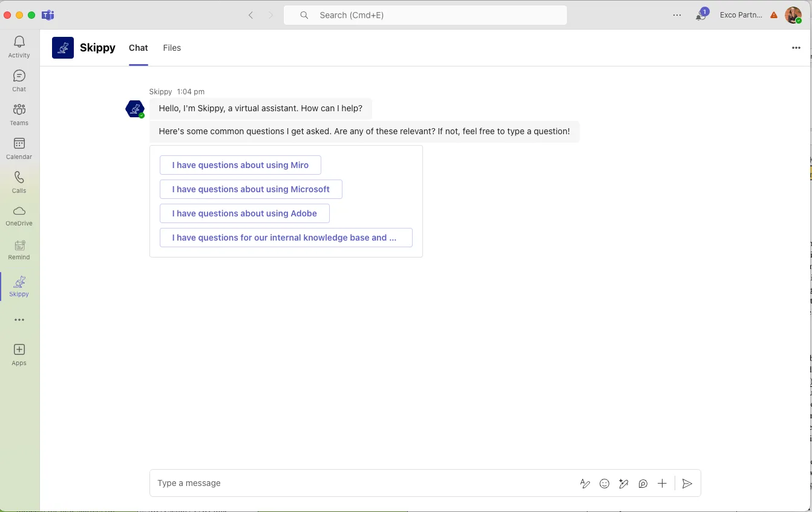
Task: Click Skippy's avatar beside the message
Action: click(135, 109)
